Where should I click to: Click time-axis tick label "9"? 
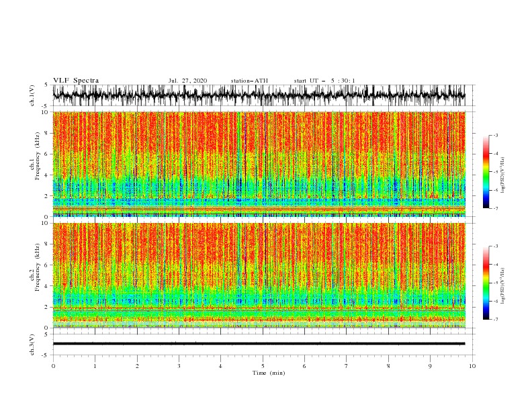click(430, 366)
